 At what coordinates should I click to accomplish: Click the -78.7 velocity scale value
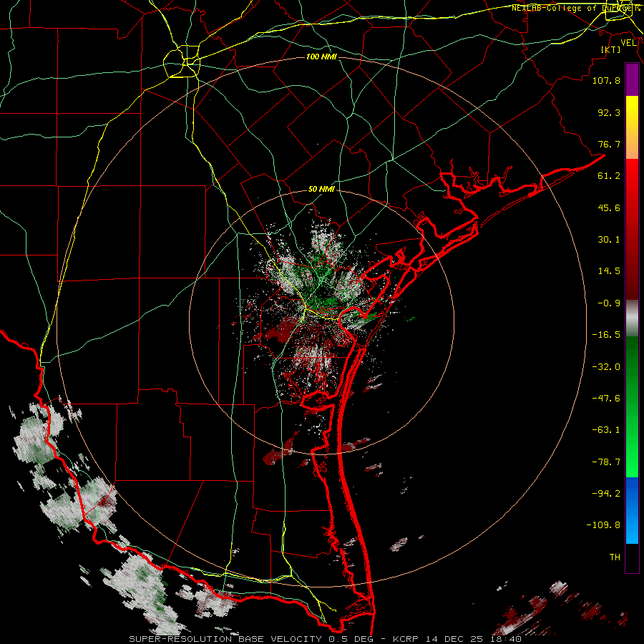coord(606,462)
